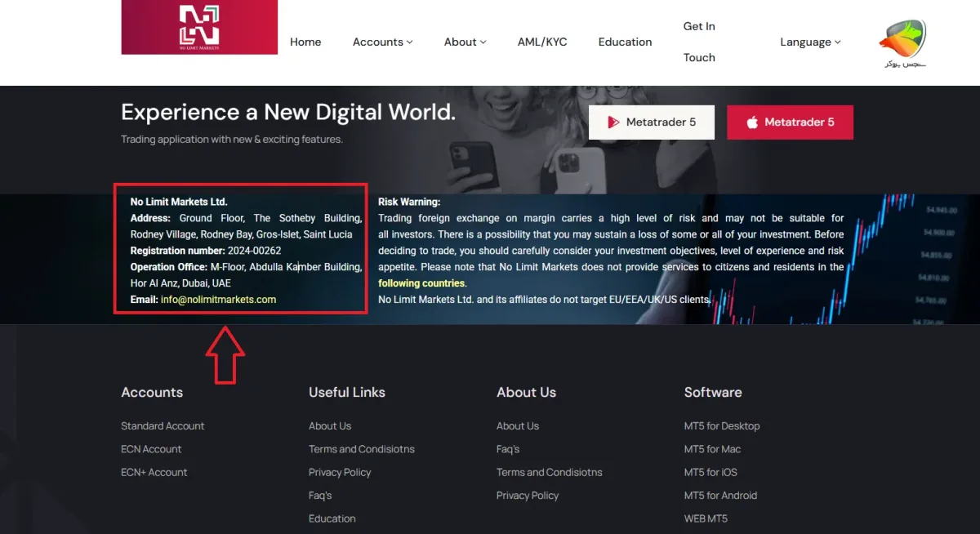Screen dimensions: 980x534
Task: Expand the About dropdown menu
Action: [465, 42]
